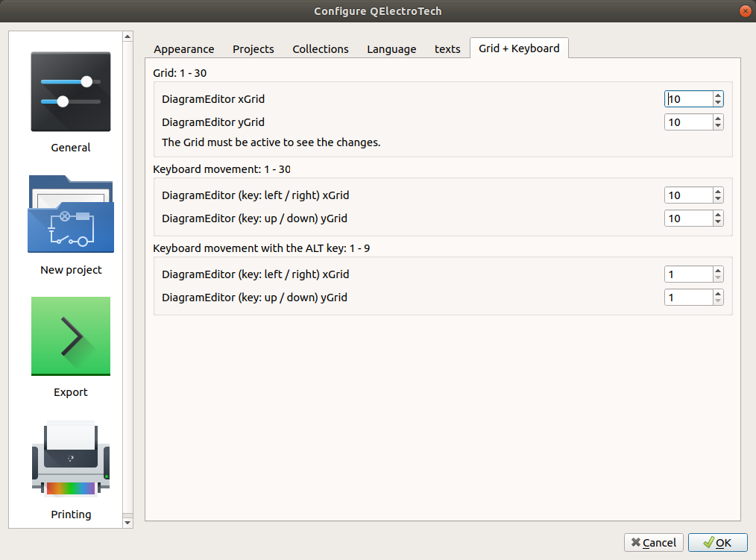
Task: Decrease Keyboard movement left/right xGrid value
Action: [718, 199]
